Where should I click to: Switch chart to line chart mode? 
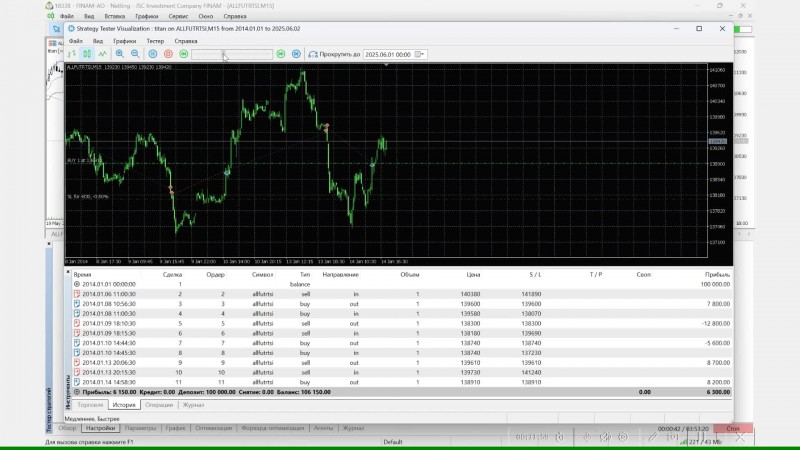click(103, 54)
